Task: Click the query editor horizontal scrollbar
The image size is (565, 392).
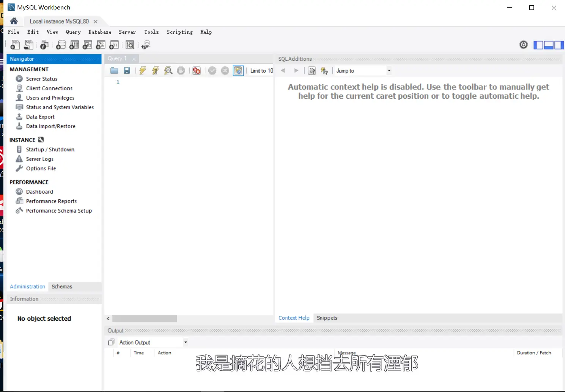Action: (145, 318)
